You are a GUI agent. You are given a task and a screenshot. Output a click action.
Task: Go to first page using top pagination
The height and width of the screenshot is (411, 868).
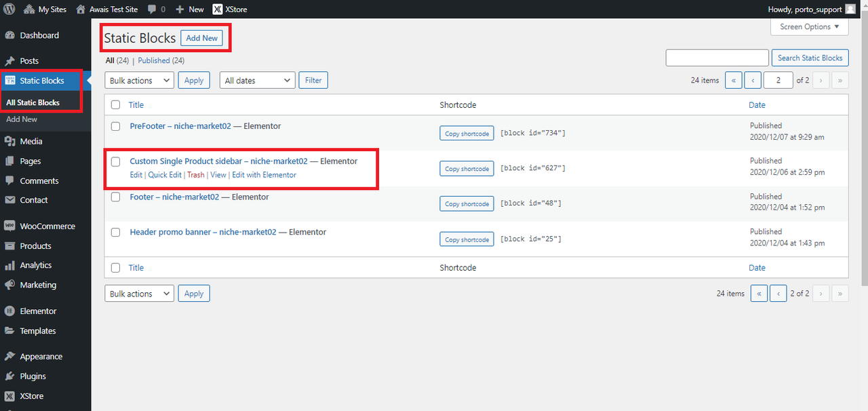point(733,80)
